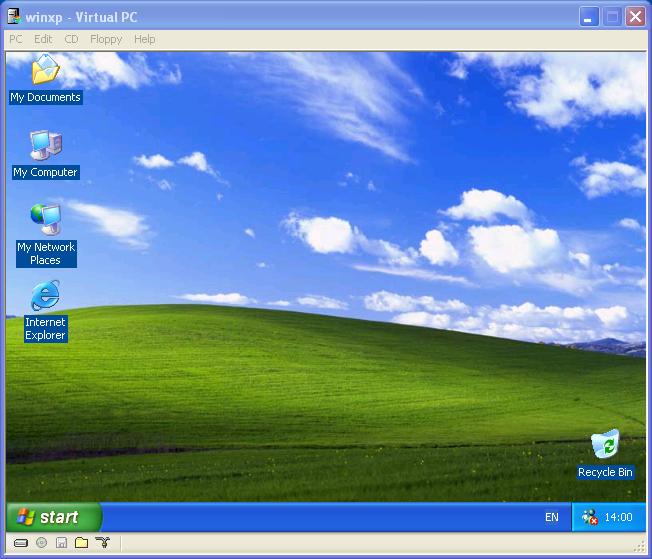Select the My Network Places icon

tap(46, 235)
